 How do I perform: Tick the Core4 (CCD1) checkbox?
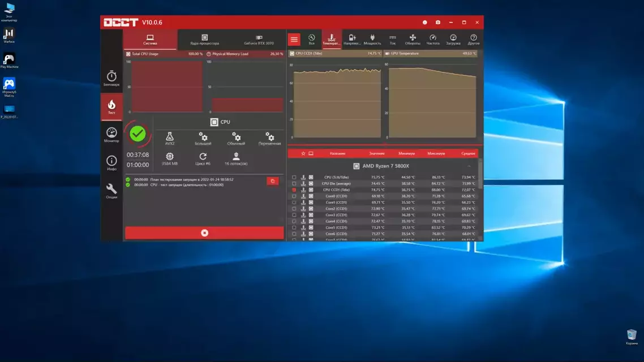294,221
